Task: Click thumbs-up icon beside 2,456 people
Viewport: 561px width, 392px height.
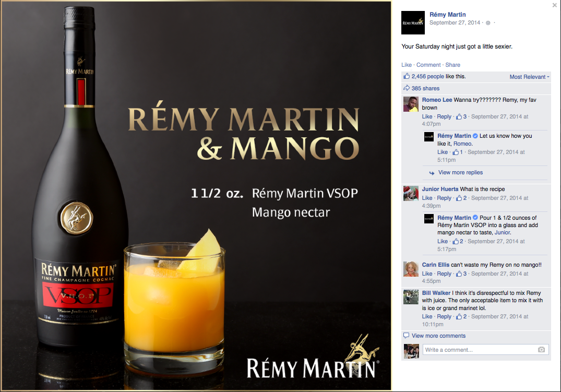Action: (x=407, y=76)
